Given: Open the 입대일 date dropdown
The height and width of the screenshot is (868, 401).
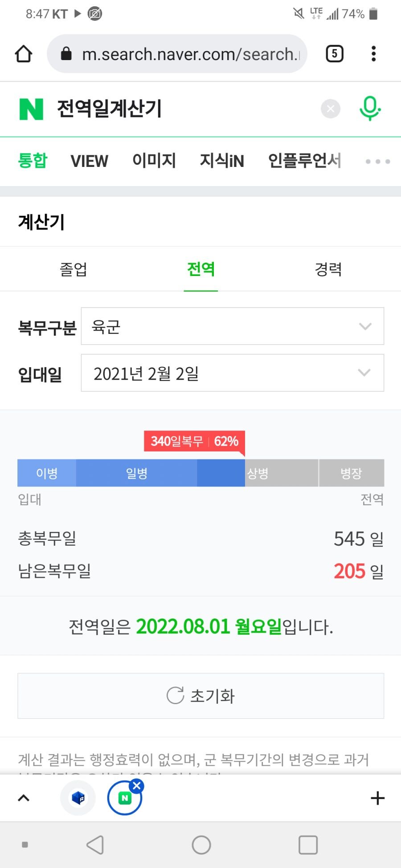Looking at the screenshot, I should coord(232,373).
